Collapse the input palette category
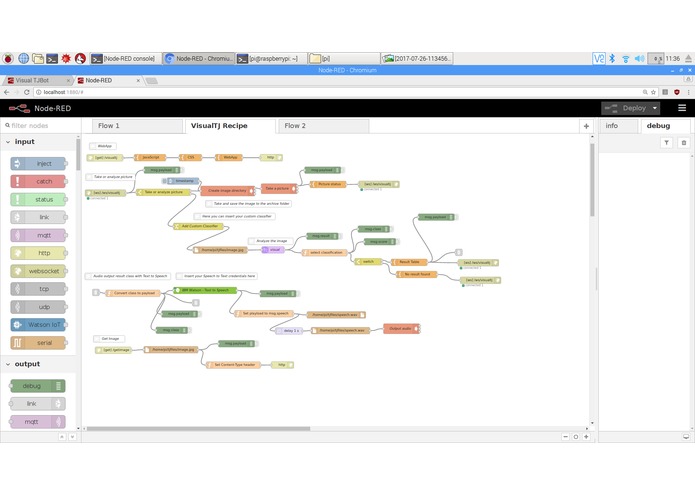The height and width of the screenshot is (494, 695). [x=8, y=142]
